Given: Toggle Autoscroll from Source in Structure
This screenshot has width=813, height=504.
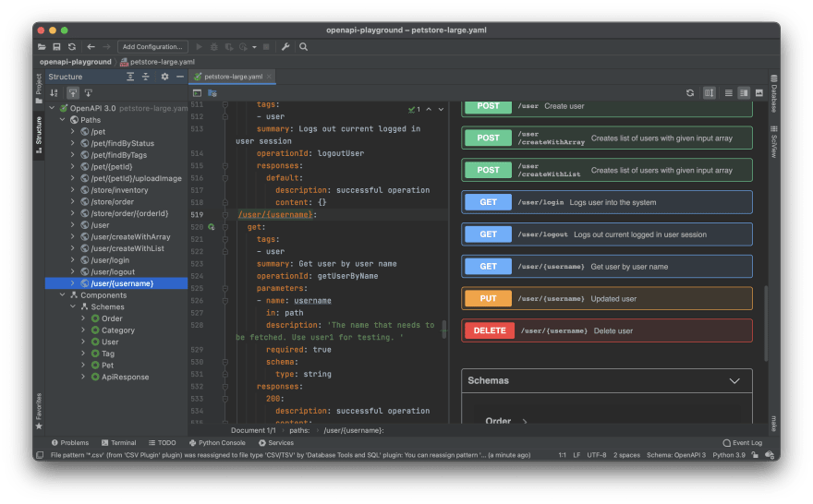Looking at the screenshot, I should tap(89, 93).
